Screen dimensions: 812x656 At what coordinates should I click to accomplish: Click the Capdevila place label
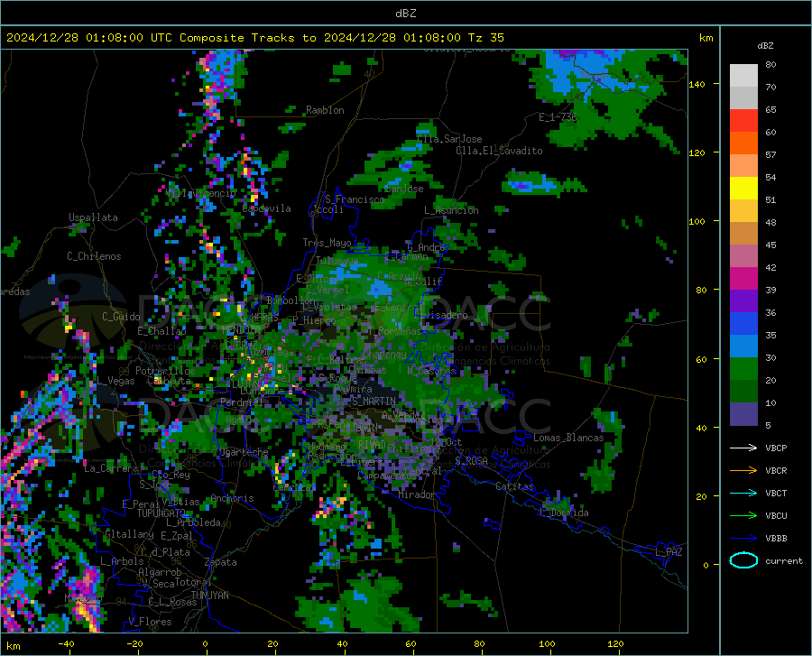click(266, 208)
